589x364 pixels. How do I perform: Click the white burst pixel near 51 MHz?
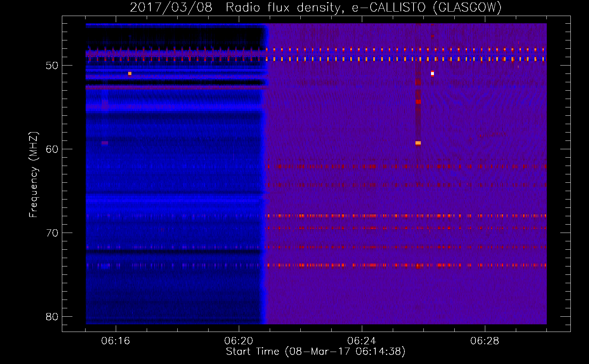point(432,74)
